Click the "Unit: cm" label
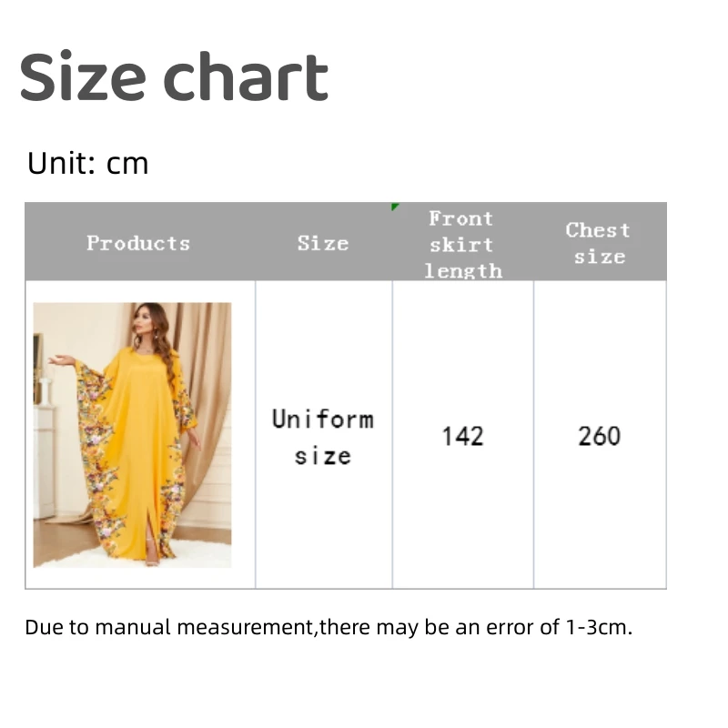Viewport: 728px width, 728px height. (87, 164)
